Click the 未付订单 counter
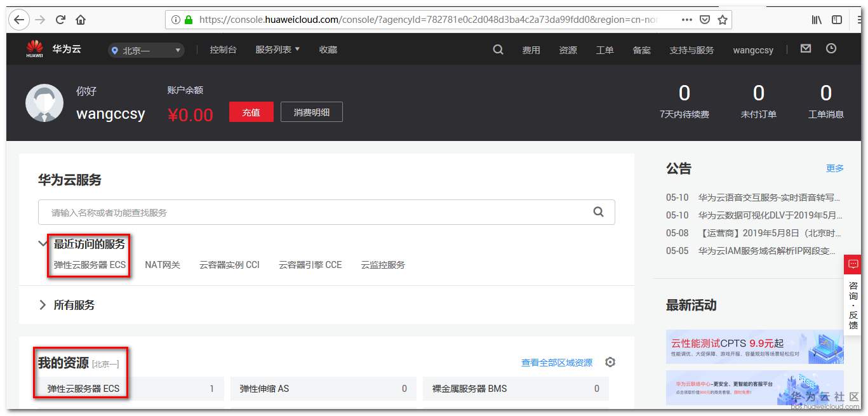868x416 pixels. tap(759, 102)
